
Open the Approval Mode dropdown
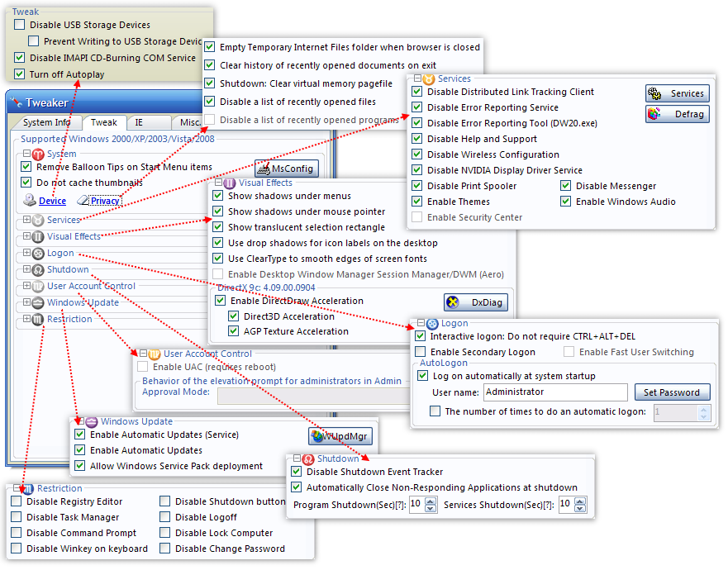click(x=314, y=396)
